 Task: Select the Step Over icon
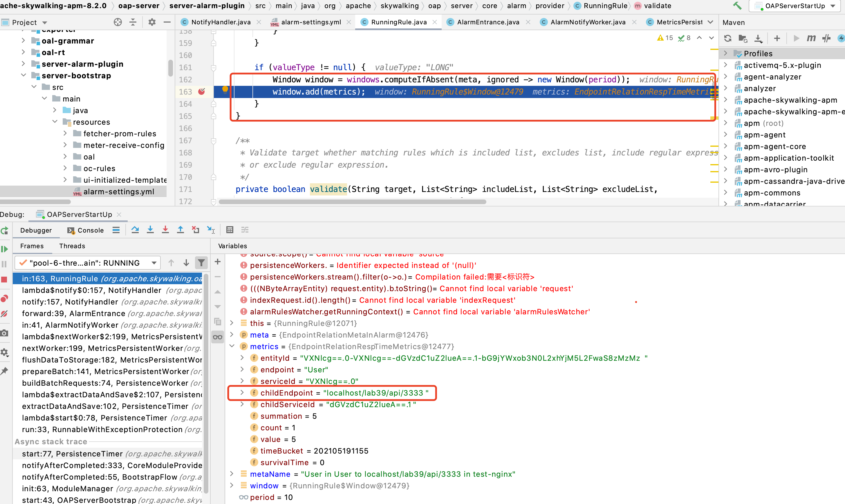tap(135, 230)
